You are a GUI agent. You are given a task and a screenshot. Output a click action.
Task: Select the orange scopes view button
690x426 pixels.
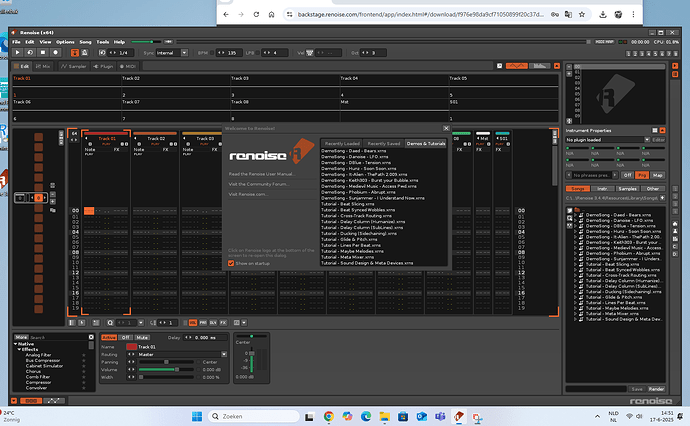tap(516, 66)
